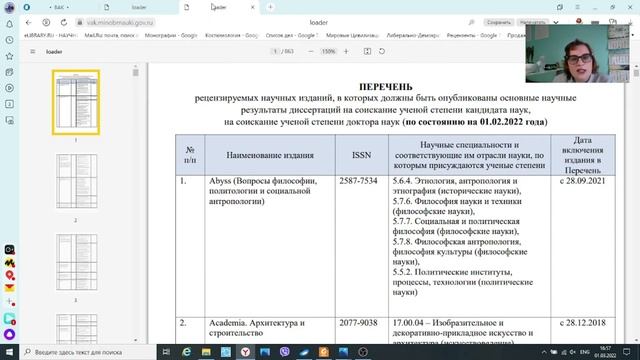The image size is (640, 360).
Task: Zoom in the PDF with plus button
Action: (346, 51)
